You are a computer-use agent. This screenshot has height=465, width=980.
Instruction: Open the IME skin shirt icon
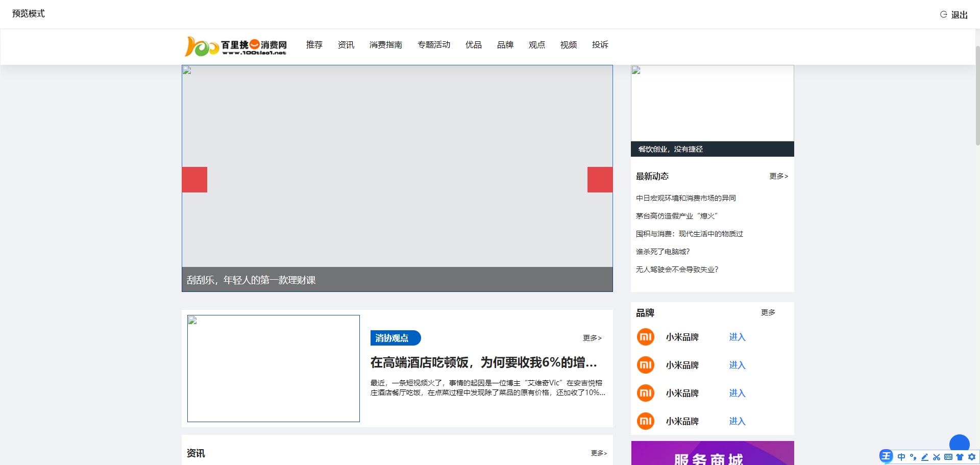(960, 457)
